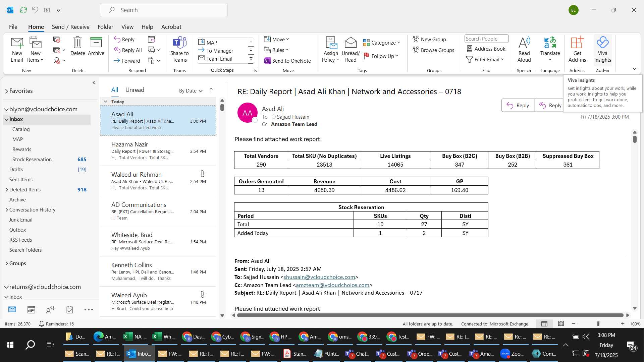Open By Date sort dropdown
Image resolution: width=644 pixels, height=362 pixels.
191,90
